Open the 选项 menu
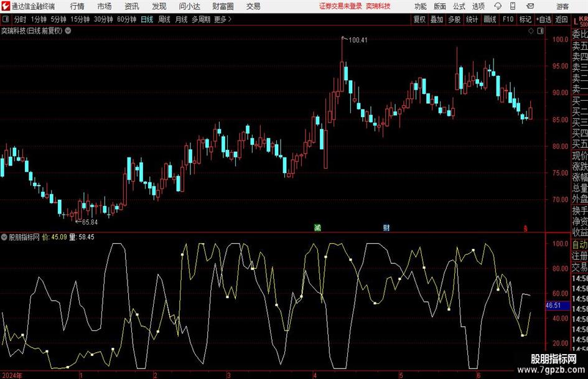The image size is (588, 379). 478,6
